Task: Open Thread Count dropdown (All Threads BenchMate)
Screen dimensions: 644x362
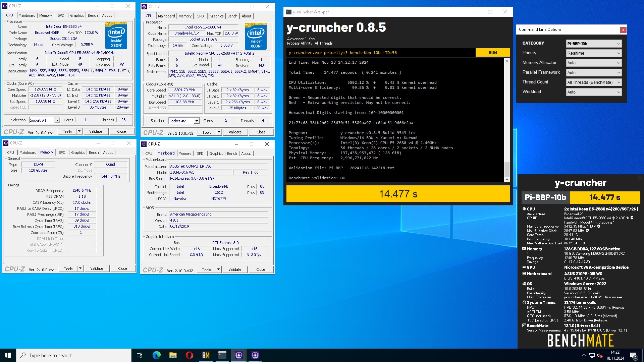Action: coord(594,82)
